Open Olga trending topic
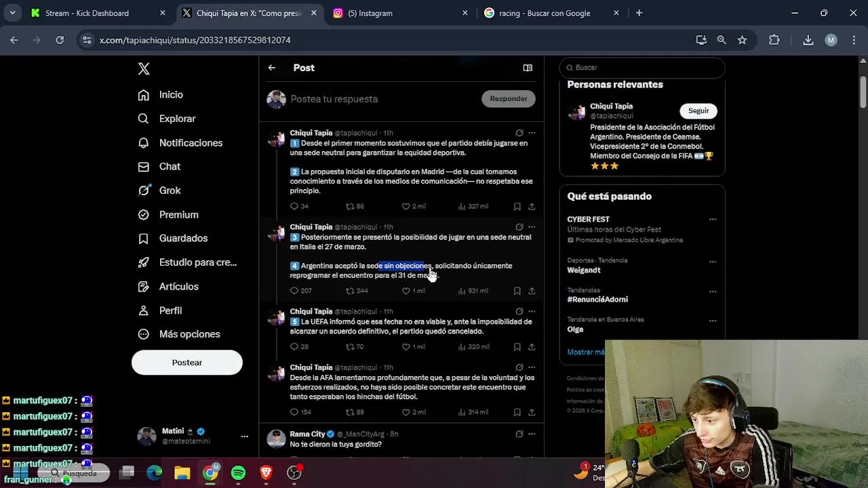This screenshot has width=868, height=488. (575, 329)
